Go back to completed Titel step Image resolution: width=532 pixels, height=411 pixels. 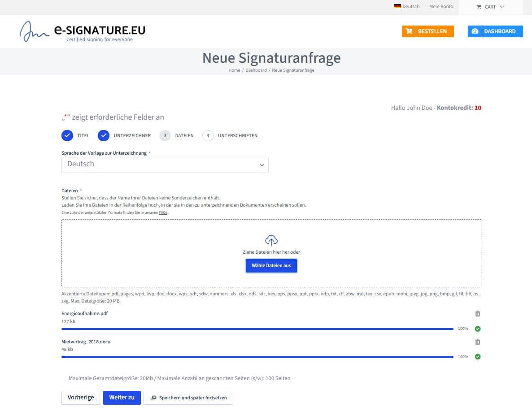(67, 135)
